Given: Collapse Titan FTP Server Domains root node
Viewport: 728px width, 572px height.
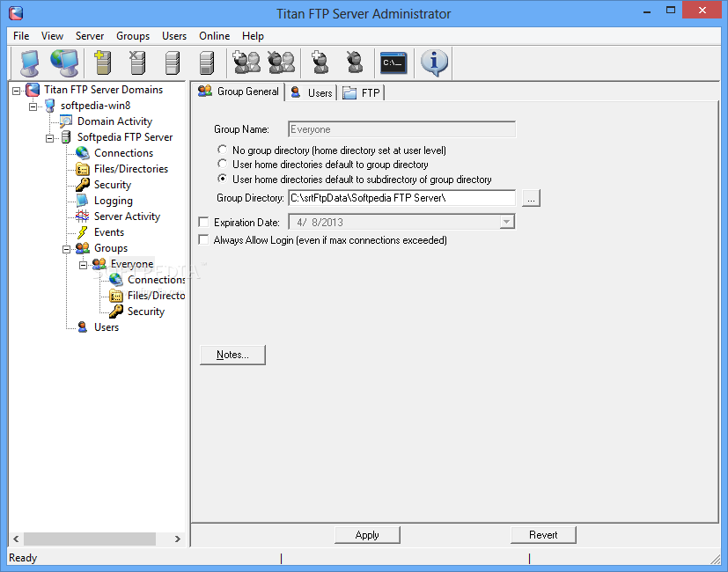Looking at the screenshot, I should 16,91.
